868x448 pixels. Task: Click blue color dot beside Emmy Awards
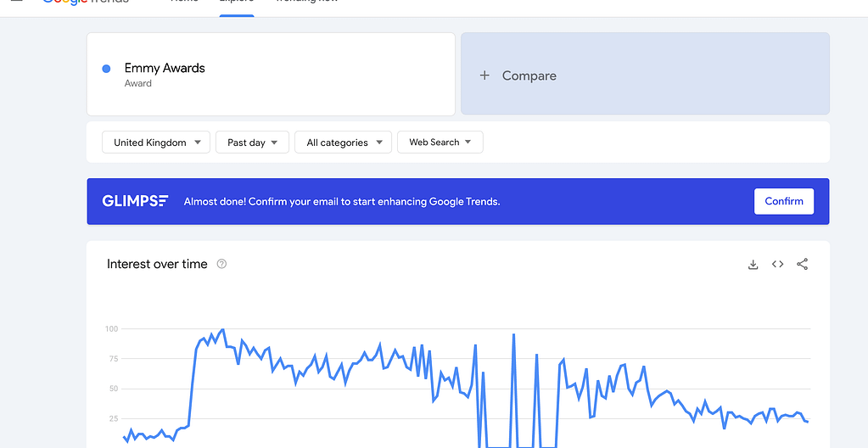click(106, 69)
